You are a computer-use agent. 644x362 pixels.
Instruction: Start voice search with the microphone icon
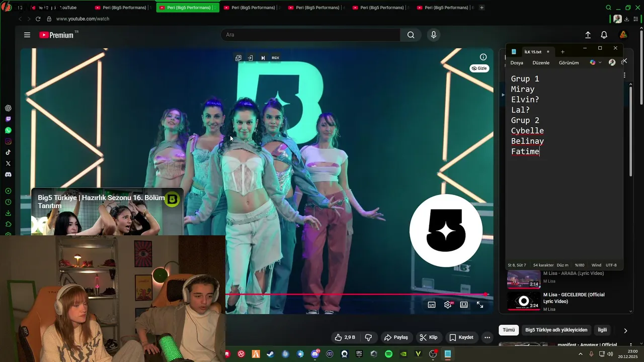point(434,35)
